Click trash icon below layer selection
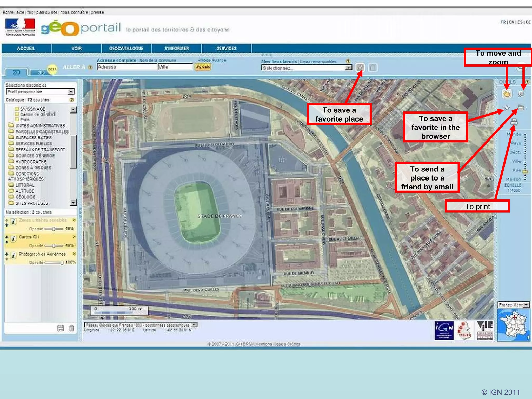 click(72, 328)
